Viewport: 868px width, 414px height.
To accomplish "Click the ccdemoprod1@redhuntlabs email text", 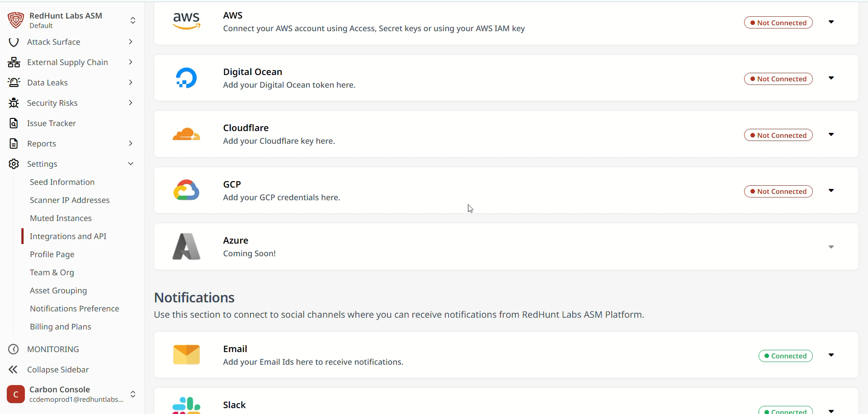I will coord(76,400).
